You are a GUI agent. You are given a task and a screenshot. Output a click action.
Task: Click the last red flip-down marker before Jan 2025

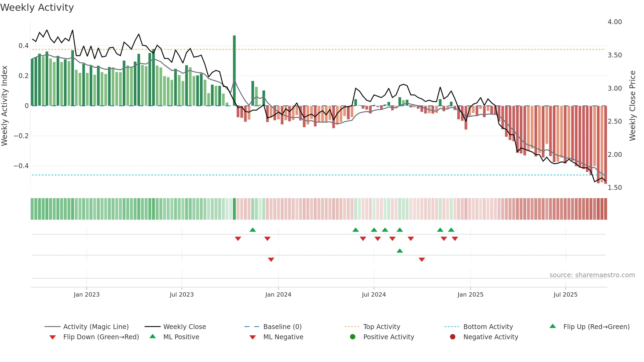click(x=455, y=239)
